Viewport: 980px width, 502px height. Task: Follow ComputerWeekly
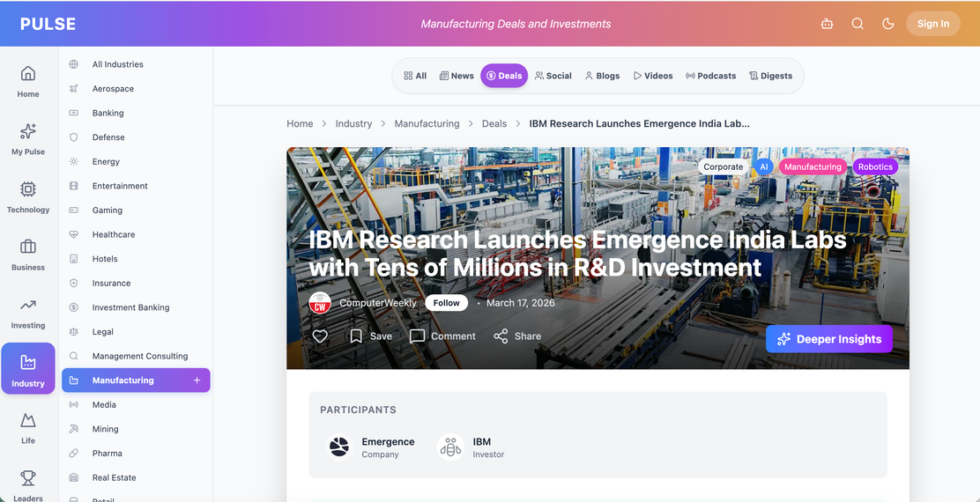point(446,303)
